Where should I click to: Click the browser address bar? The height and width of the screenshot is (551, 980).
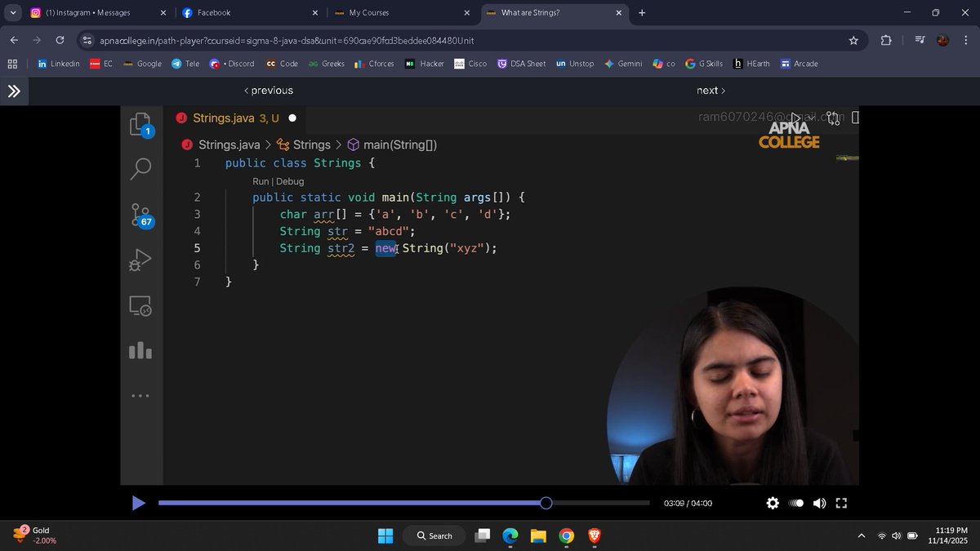point(327,40)
